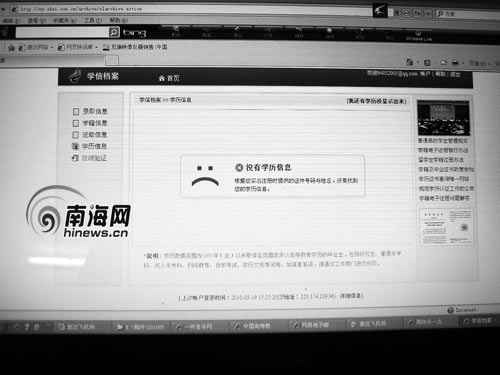
Task: Click the browser search box at top right
Action: (468, 14)
